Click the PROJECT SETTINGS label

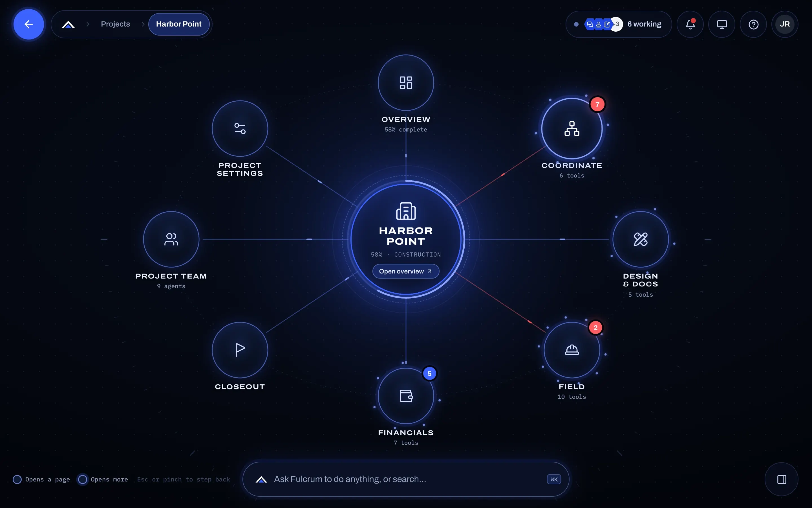pyautogui.click(x=240, y=169)
